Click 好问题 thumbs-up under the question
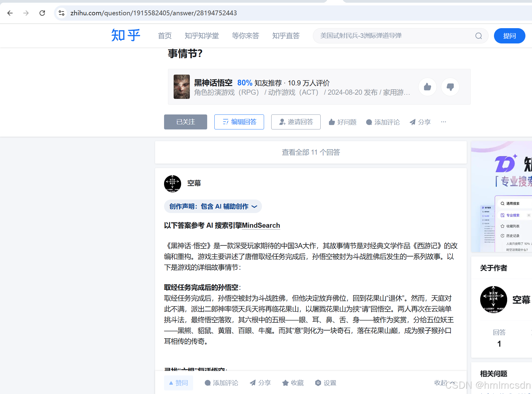532x394 pixels. point(342,122)
